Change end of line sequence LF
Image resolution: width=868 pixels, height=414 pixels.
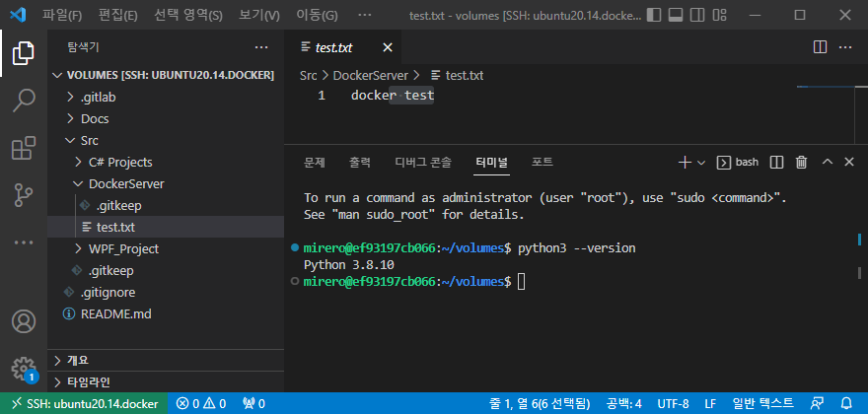coord(710,403)
